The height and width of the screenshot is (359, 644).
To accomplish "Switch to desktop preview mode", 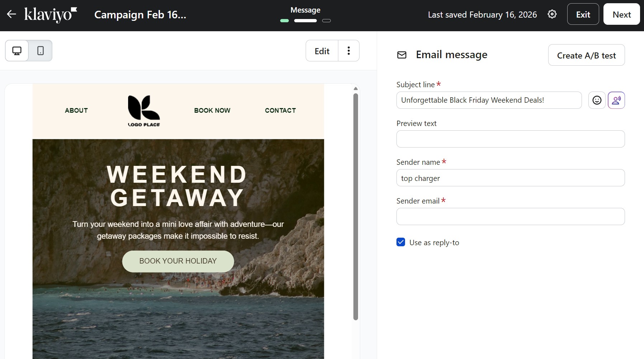I will [17, 51].
